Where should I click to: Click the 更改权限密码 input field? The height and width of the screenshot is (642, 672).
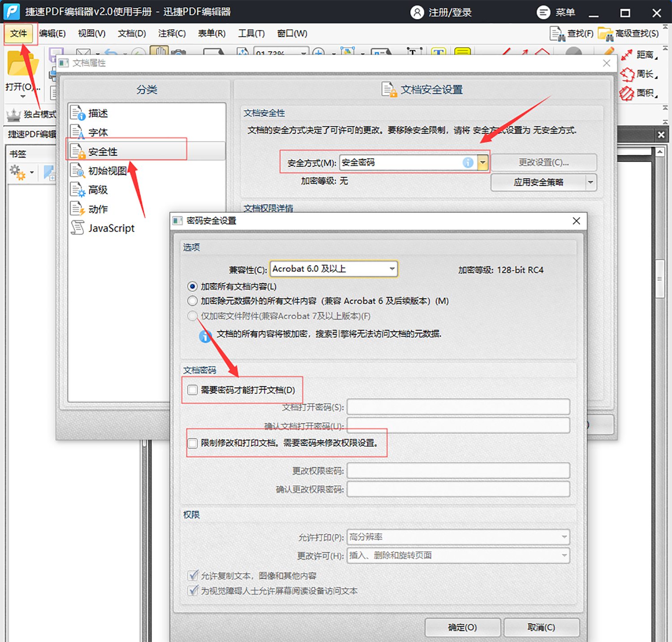coord(458,471)
